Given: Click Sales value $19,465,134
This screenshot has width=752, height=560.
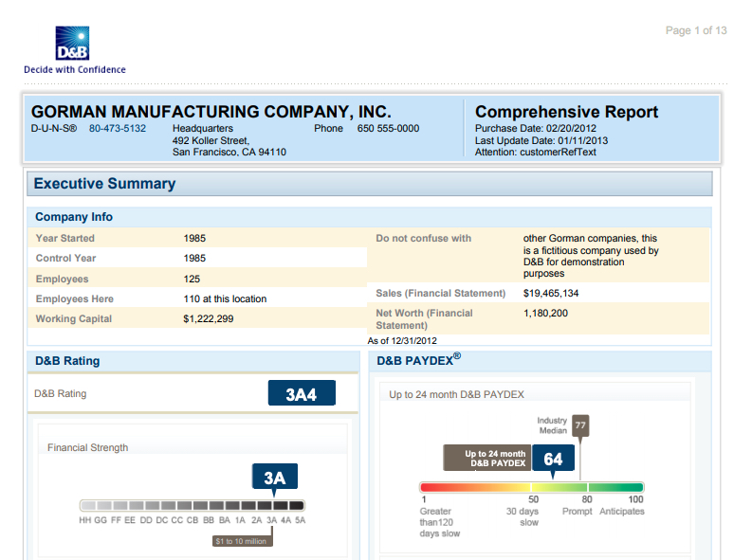Looking at the screenshot, I should pos(551,293).
